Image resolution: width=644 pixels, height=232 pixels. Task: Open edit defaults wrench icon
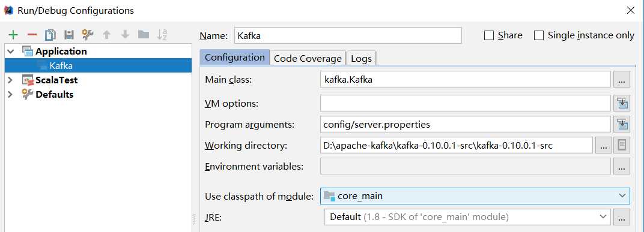pos(88,35)
